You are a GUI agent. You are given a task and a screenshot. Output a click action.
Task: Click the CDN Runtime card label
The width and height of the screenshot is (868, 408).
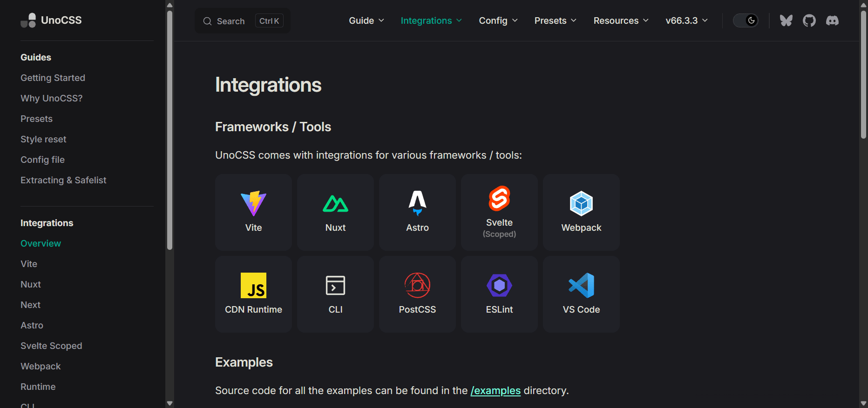pyautogui.click(x=253, y=309)
